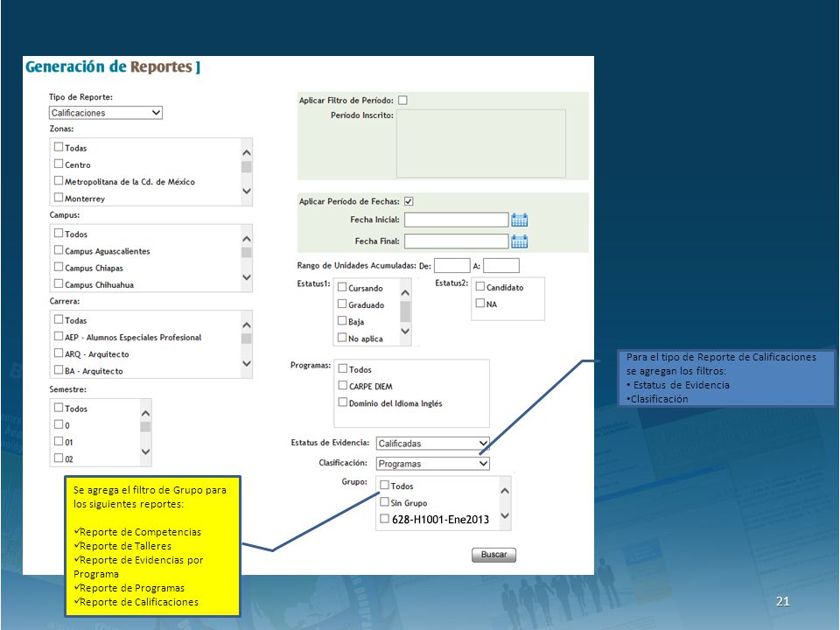Click Grupo list scroll up arrow
The image size is (840, 630).
[505, 491]
